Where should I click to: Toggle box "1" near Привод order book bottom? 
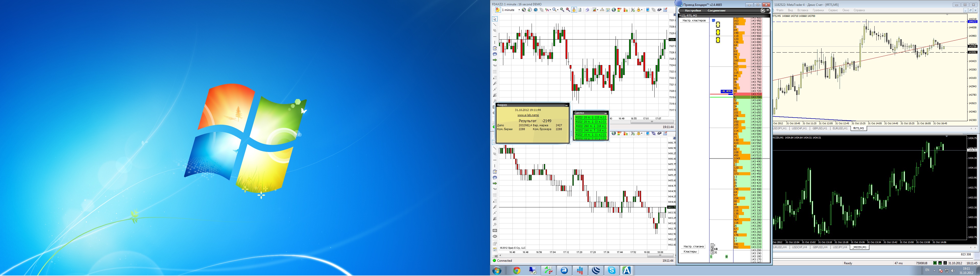[x=712, y=246]
